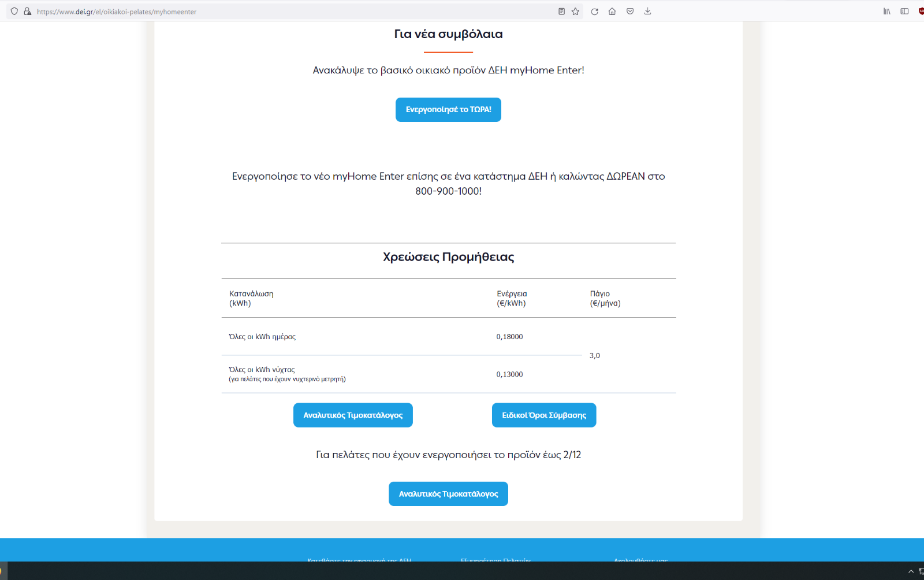
Task: Open the site security padlock info
Action: (27, 12)
